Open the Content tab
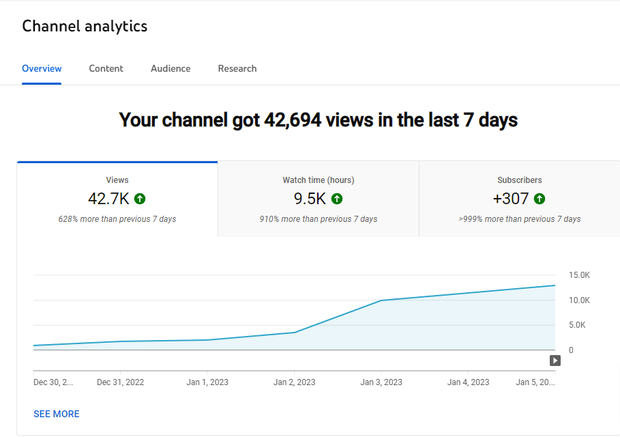Image resolution: width=620 pixels, height=437 pixels. (106, 69)
